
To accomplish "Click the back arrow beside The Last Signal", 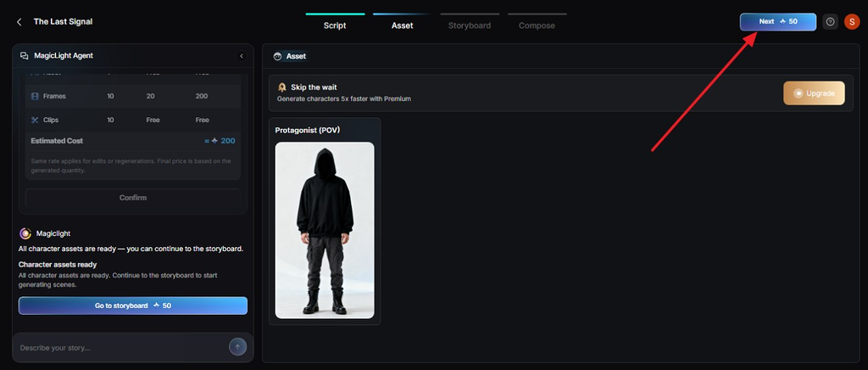I will pos(19,21).
